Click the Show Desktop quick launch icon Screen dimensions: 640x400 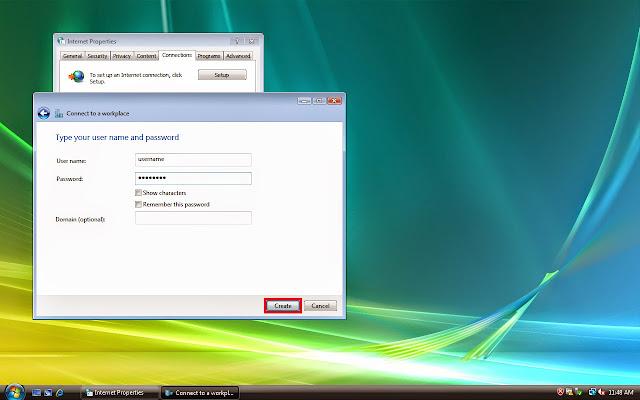coord(36,393)
